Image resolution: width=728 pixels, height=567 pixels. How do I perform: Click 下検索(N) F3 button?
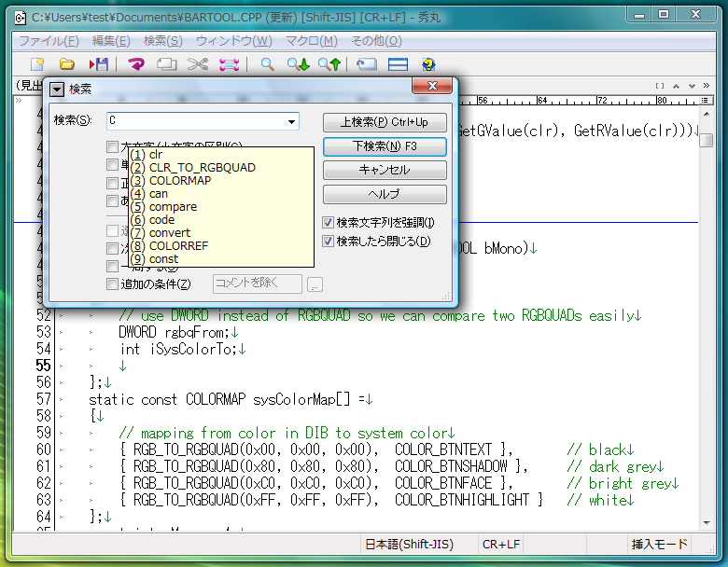[x=385, y=146]
